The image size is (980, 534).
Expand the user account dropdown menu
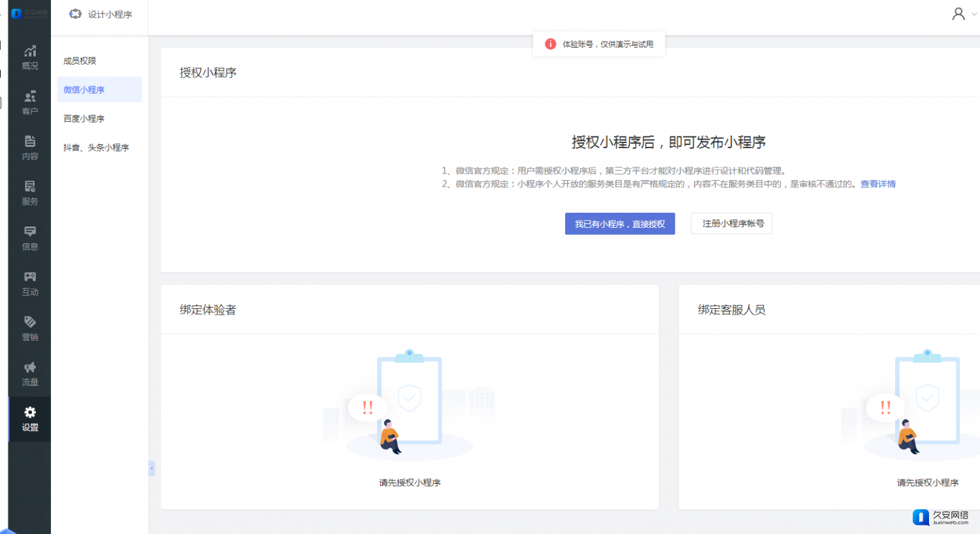coord(963,14)
